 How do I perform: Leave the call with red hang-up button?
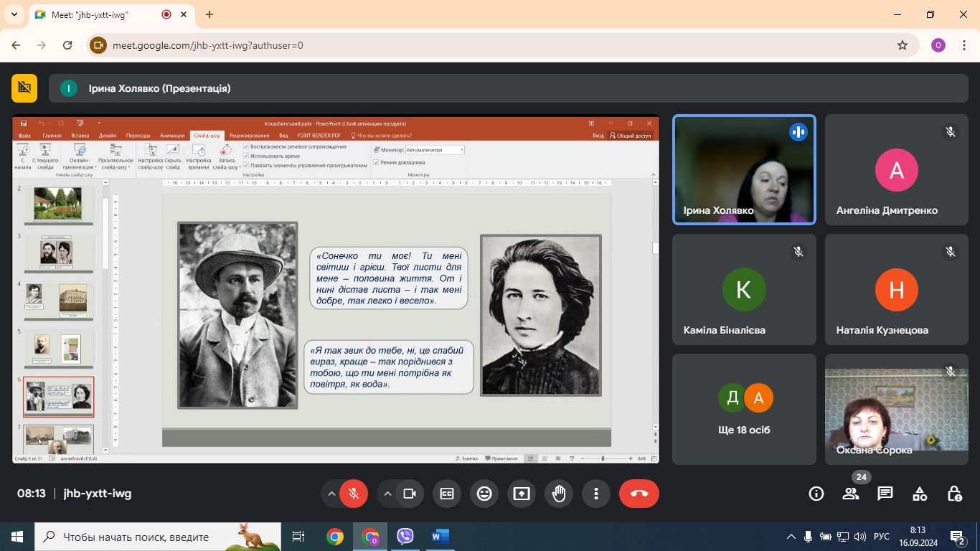(x=639, y=494)
